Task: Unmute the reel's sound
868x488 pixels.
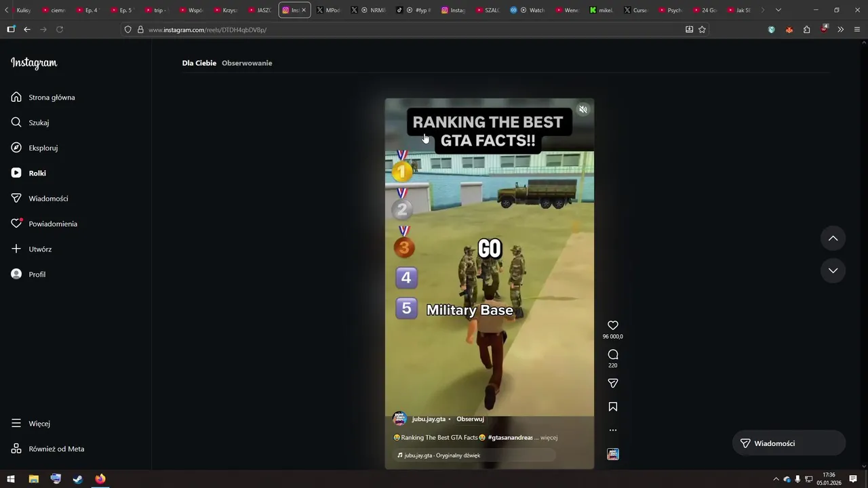Action: (583, 110)
